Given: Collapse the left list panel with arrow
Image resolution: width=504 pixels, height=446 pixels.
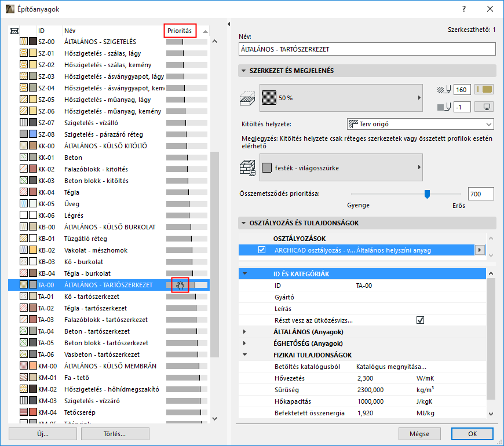Looking at the screenshot, I should (x=229, y=24).
